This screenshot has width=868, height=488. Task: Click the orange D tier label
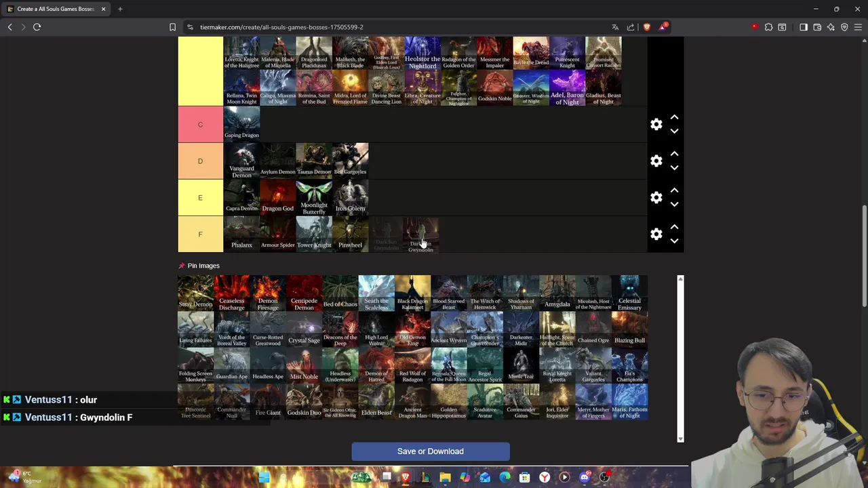(200, 161)
